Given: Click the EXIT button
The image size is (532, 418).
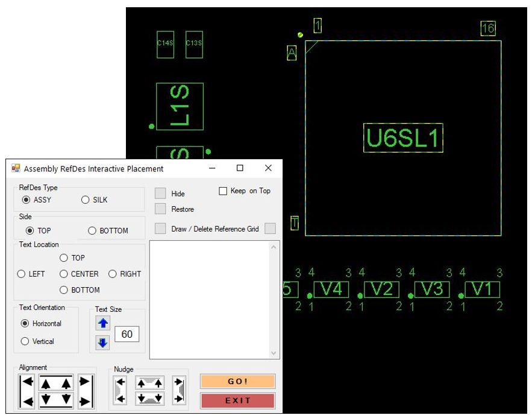Looking at the screenshot, I should pyautogui.click(x=237, y=401).
